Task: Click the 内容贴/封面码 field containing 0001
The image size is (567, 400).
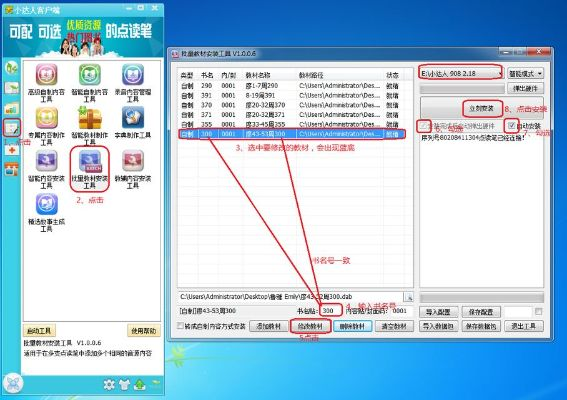Action: click(x=401, y=311)
